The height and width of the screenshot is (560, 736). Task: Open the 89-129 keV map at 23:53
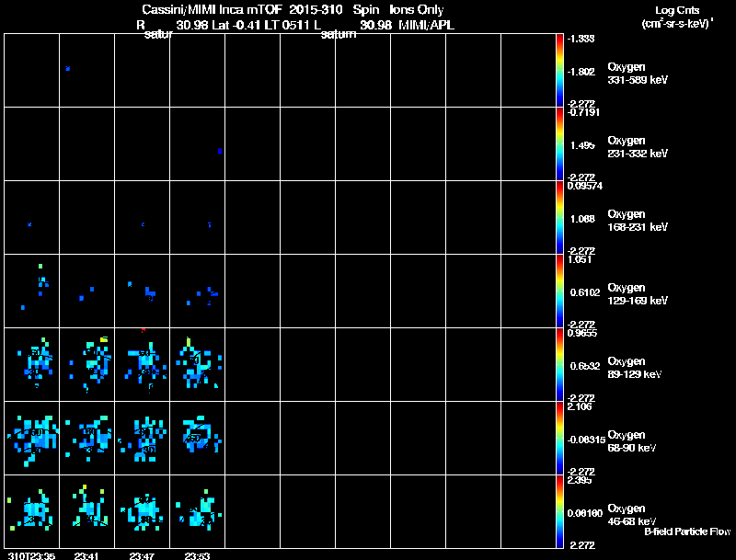pyautogui.click(x=197, y=364)
